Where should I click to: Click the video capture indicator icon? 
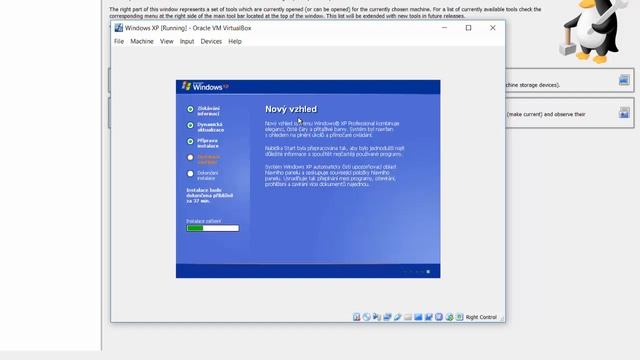(428, 317)
